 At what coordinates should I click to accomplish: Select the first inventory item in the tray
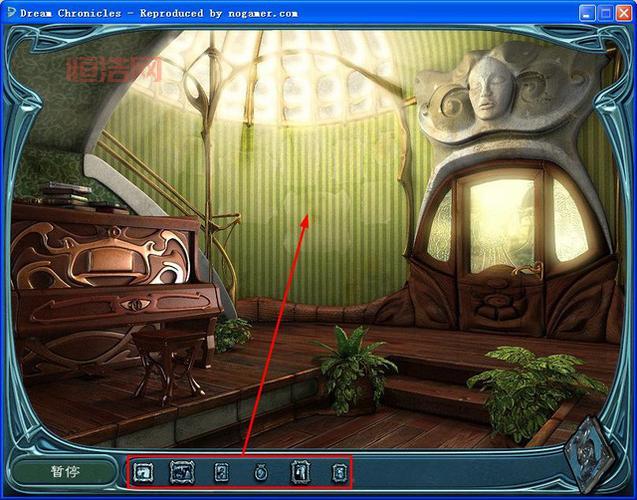(x=143, y=470)
